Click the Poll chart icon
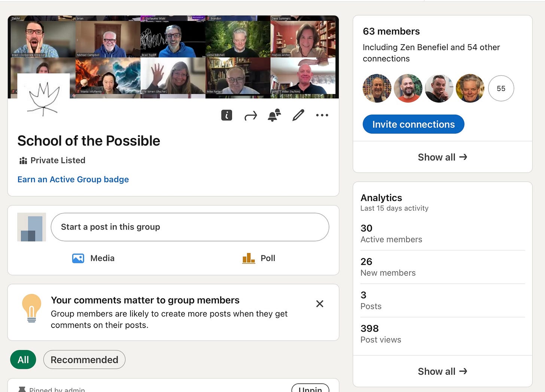The image size is (545, 392). (x=249, y=258)
